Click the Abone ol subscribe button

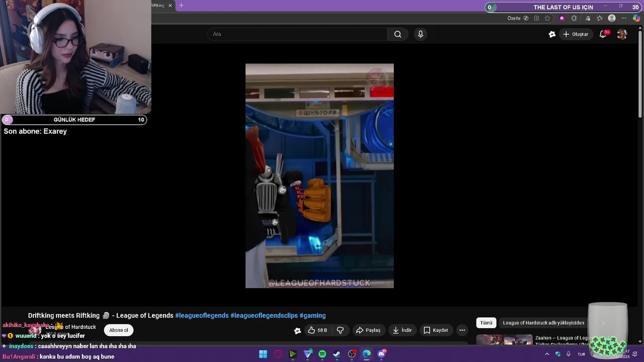[119, 330]
